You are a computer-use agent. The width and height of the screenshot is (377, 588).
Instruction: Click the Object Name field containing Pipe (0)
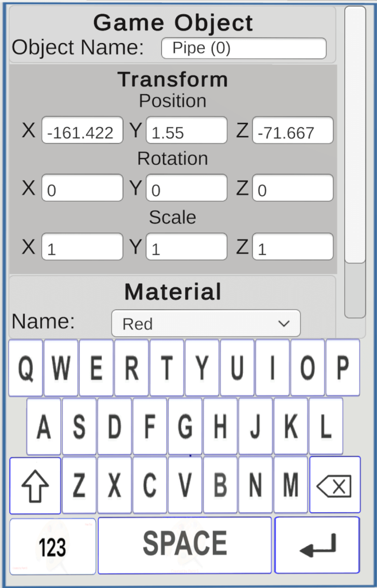(x=244, y=48)
